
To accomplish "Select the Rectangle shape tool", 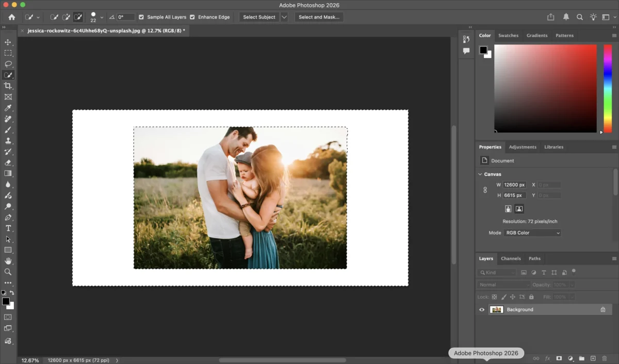I will [8, 250].
